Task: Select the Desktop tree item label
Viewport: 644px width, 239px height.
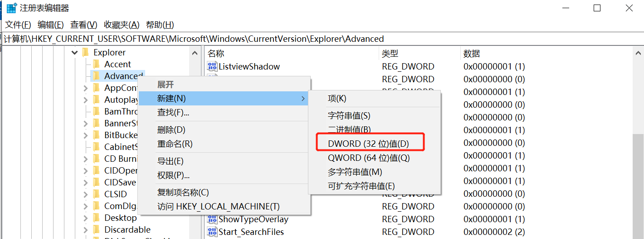Action: 120,218
